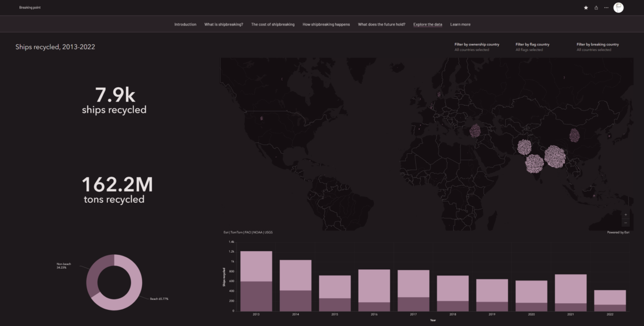Favorite the story with the star icon
Viewport: 644px width, 326px height.
tap(586, 7)
